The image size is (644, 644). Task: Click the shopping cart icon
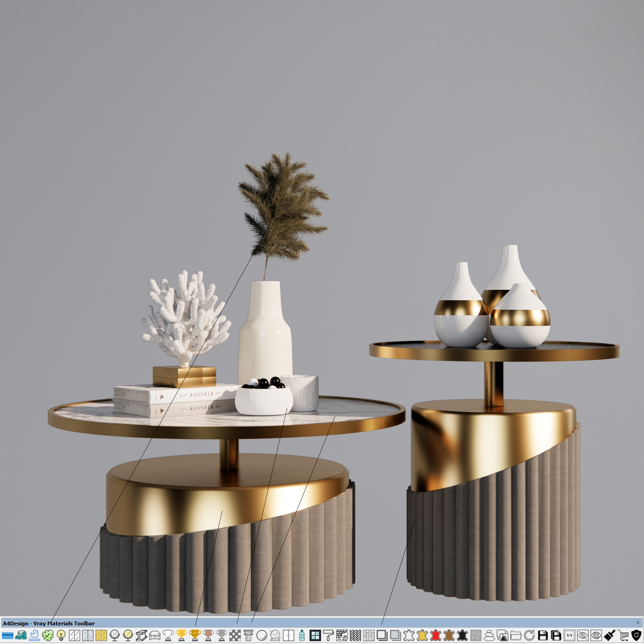coord(623,635)
